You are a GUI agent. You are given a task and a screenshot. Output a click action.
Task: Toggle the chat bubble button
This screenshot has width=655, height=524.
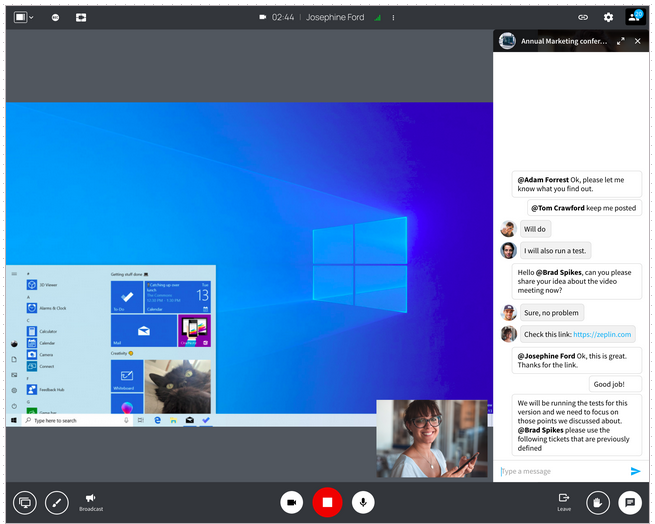(x=630, y=502)
